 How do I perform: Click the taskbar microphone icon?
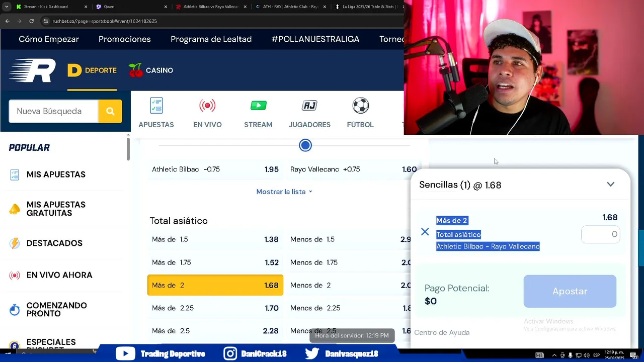click(x=570, y=355)
